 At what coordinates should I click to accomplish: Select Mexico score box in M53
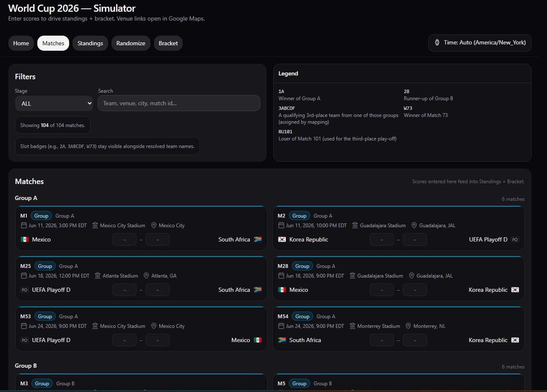click(x=158, y=340)
